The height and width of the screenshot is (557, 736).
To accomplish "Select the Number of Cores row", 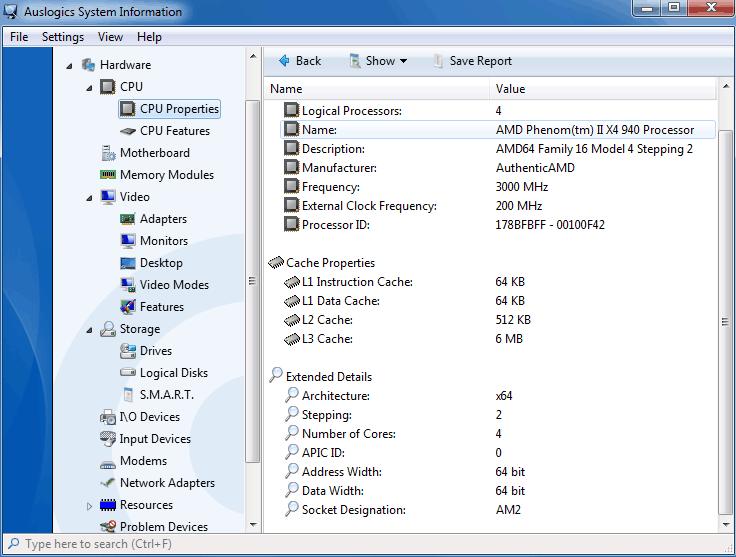I will (498, 434).
